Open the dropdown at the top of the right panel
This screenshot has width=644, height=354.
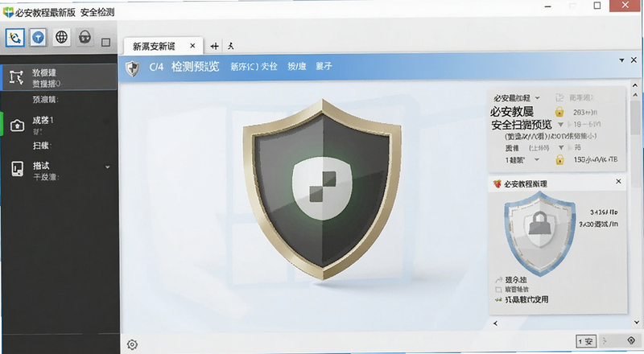(537, 98)
